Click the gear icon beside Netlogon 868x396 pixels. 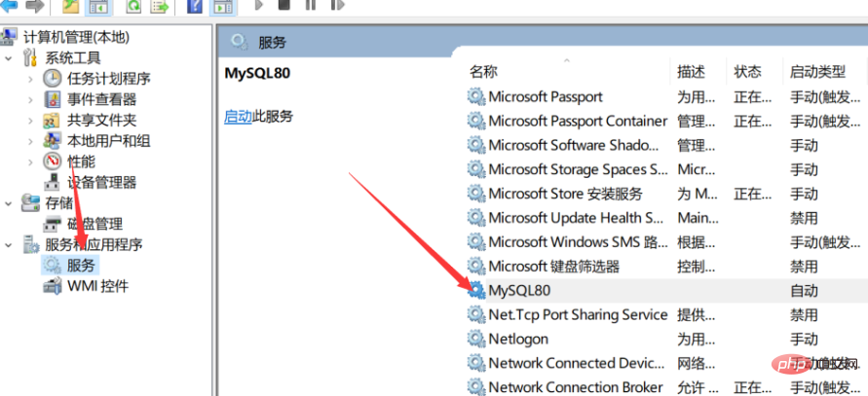coord(476,338)
